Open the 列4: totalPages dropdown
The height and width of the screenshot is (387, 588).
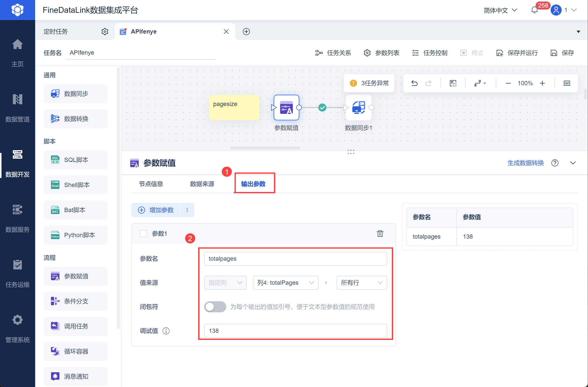coord(285,283)
